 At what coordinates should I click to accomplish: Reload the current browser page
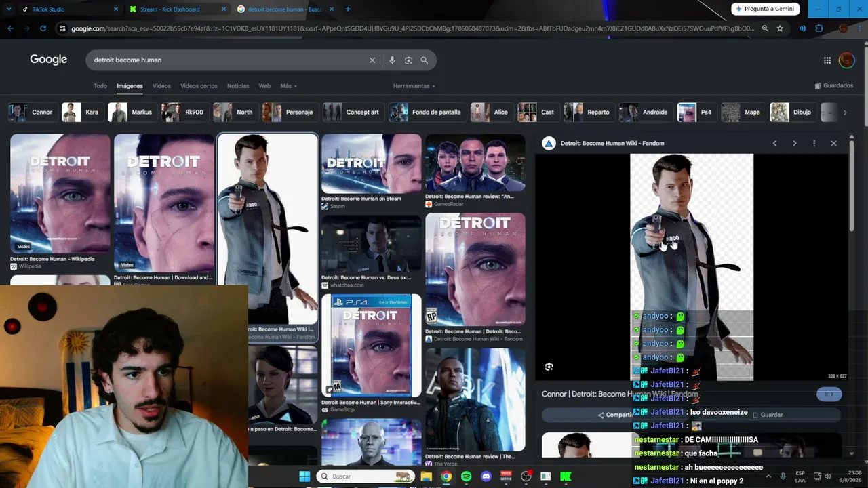(43, 28)
